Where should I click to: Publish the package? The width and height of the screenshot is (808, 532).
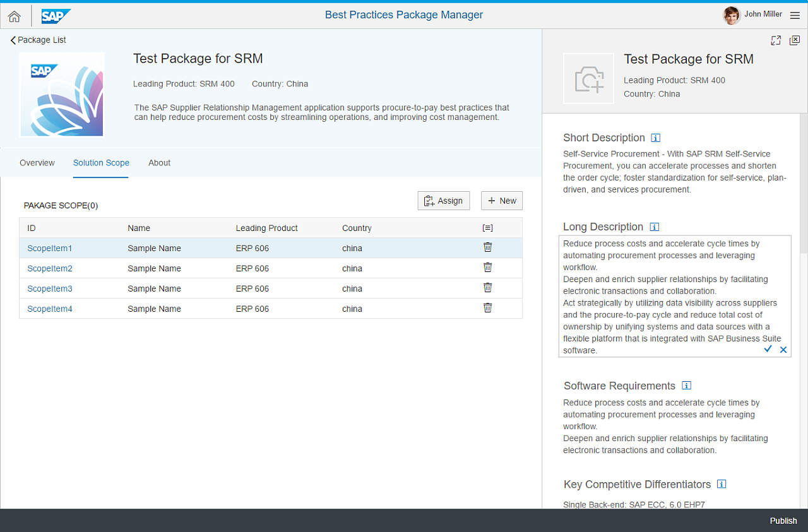pyautogui.click(x=783, y=521)
